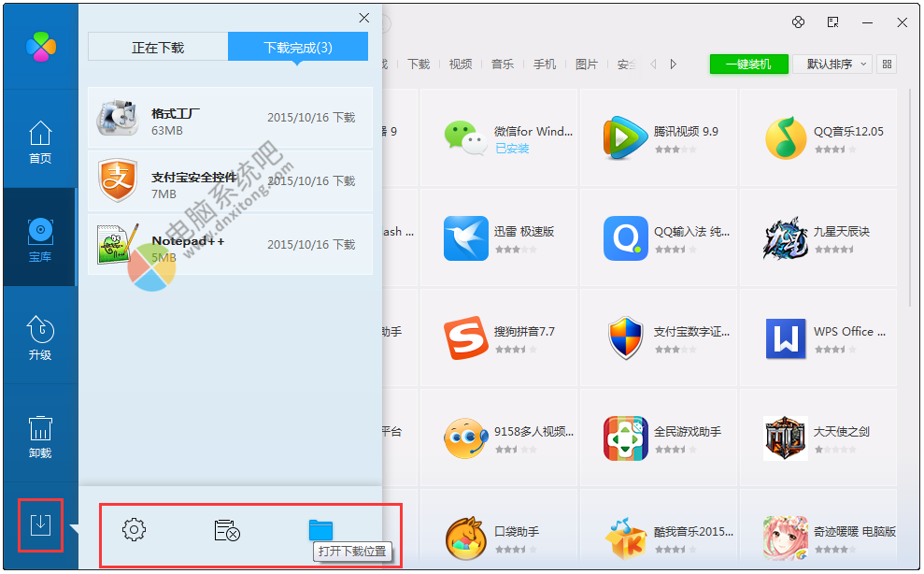Show more categories with right arrow
Screen dimensions: 924x574
coord(673,64)
